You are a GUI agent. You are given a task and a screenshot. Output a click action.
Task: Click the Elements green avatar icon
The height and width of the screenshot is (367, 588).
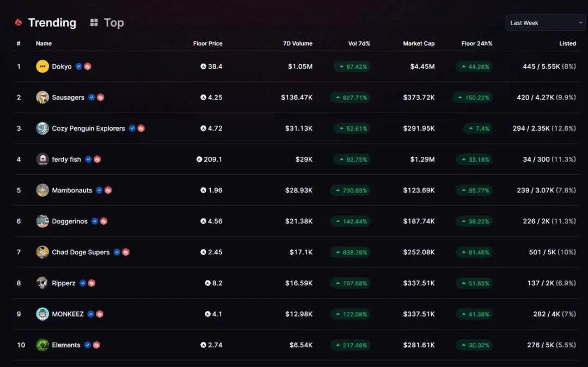pyautogui.click(x=42, y=345)
